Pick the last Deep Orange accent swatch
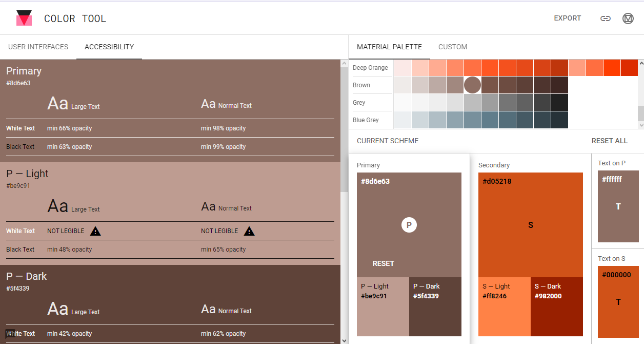The image size is (644, 344). 629,68
